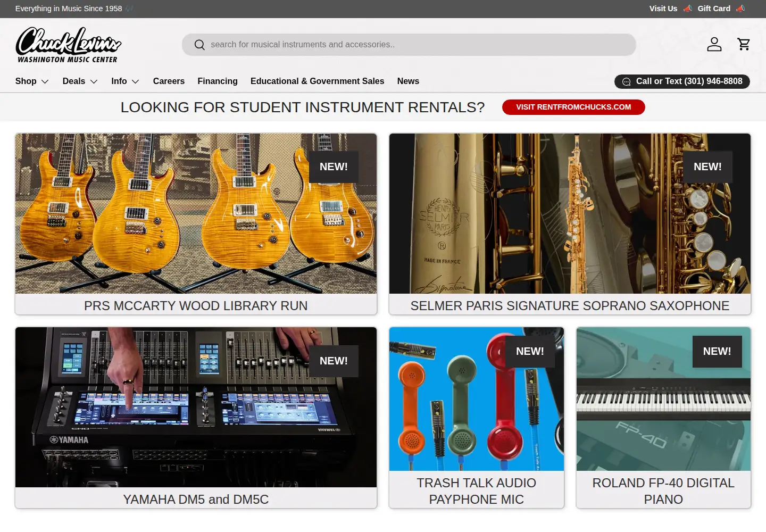
Task: Click Roland FP-40 Digital Piano title
Action: click(663, 491)
